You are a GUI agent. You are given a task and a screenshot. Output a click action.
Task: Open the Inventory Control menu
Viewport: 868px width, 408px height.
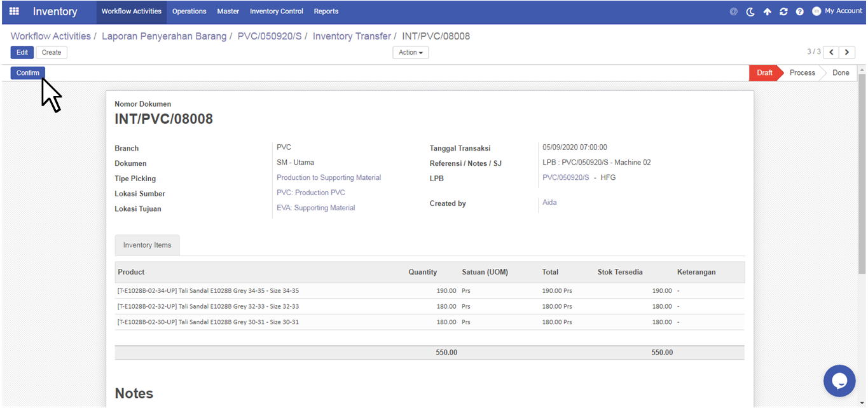[276, 11]
